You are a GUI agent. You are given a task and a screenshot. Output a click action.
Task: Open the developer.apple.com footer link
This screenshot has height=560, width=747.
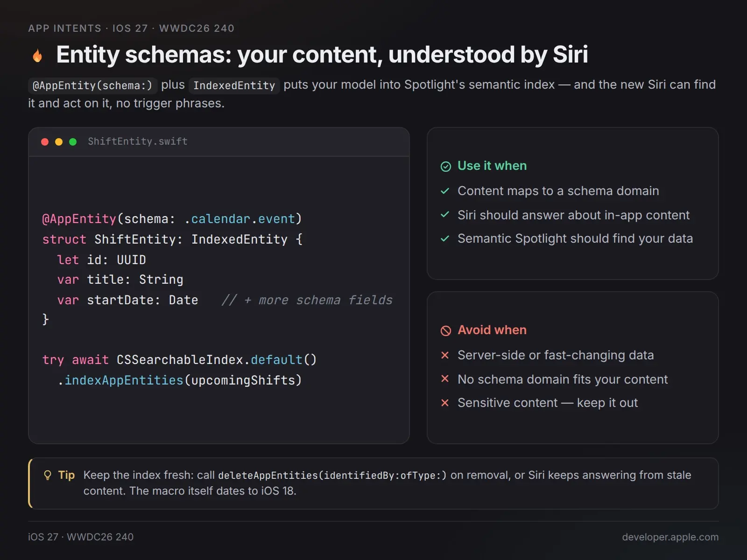coord(670,537)
